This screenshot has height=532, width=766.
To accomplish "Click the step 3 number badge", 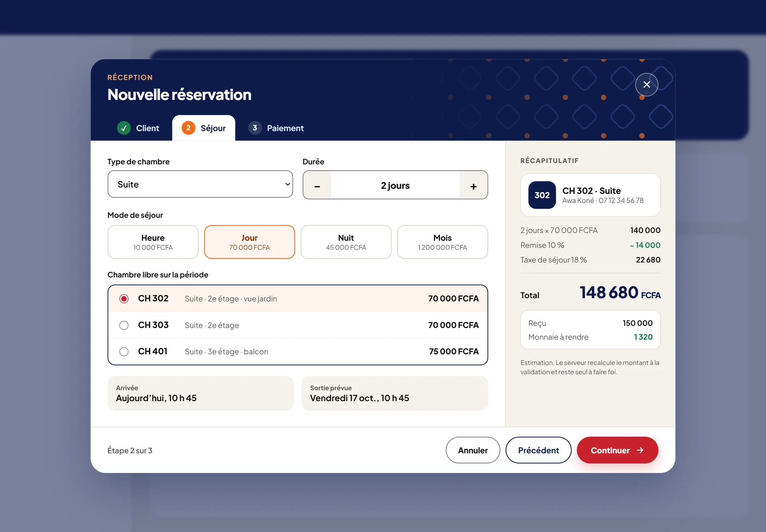I will [255, 128].
